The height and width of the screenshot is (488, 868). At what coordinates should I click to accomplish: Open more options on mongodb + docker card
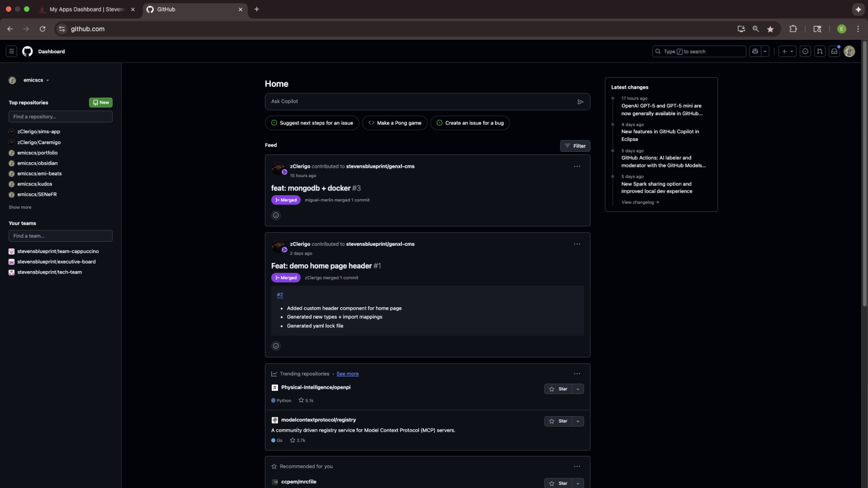pyautogui.click(x=577, y=166)
